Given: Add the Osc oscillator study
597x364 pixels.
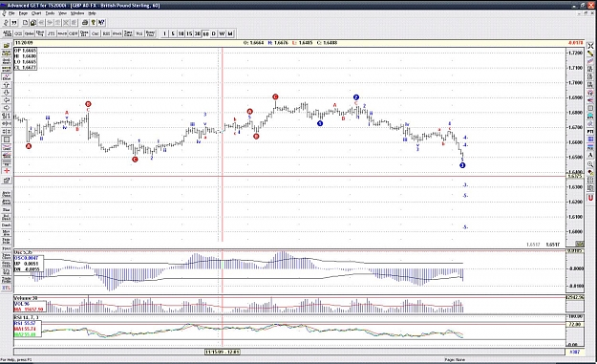Looking at the screenshot, I should click(96, 33).
